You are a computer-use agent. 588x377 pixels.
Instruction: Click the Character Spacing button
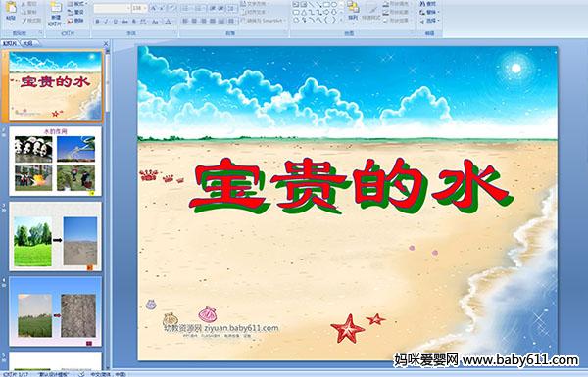[x=144, y=22]
